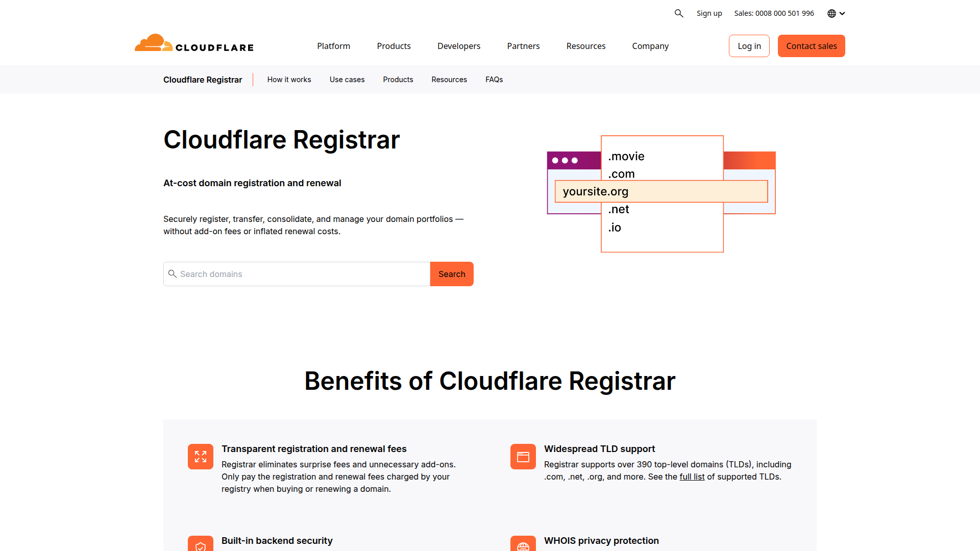Click the magnifier icon inside domain search box

173,274
